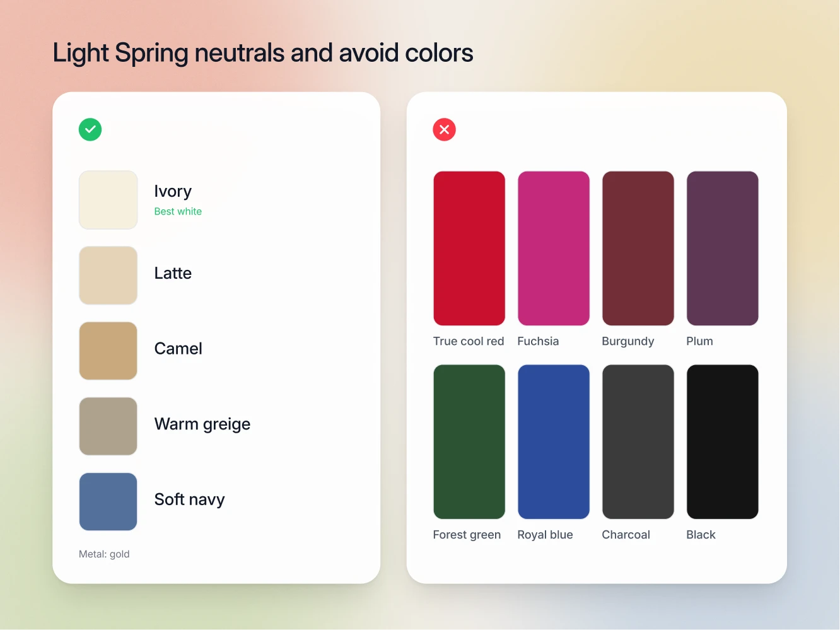Screen dimensions: 840x630
Task: Click the Forest green swatch
Action: coord(469,442)
